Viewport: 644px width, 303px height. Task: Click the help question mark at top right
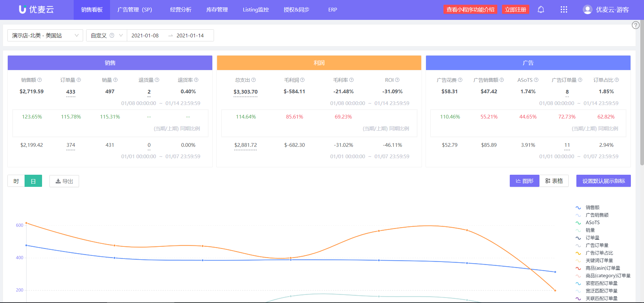pyautogui.click(x=635, y=25)
